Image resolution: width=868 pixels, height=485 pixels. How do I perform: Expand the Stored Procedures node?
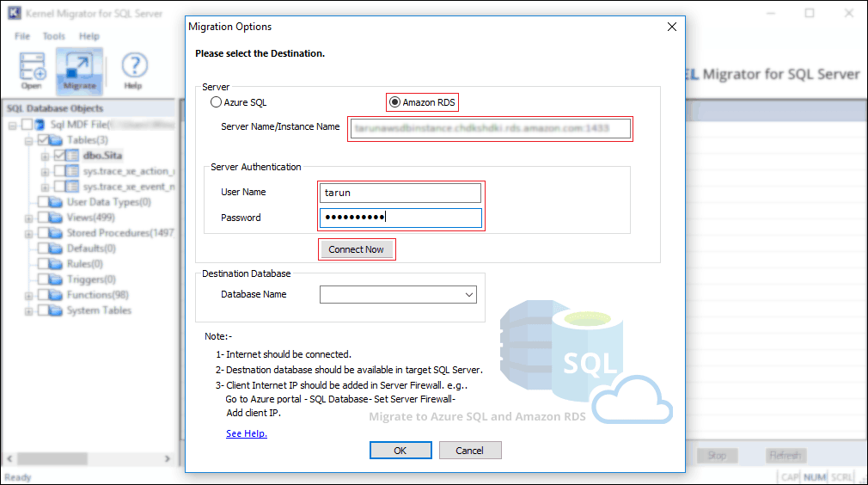[28, 234]
